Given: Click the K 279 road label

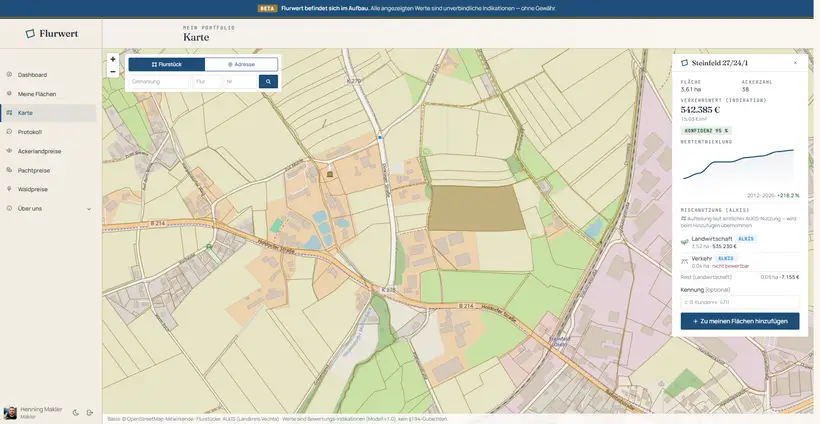Looking at the screenshot, I should point(354,81).
